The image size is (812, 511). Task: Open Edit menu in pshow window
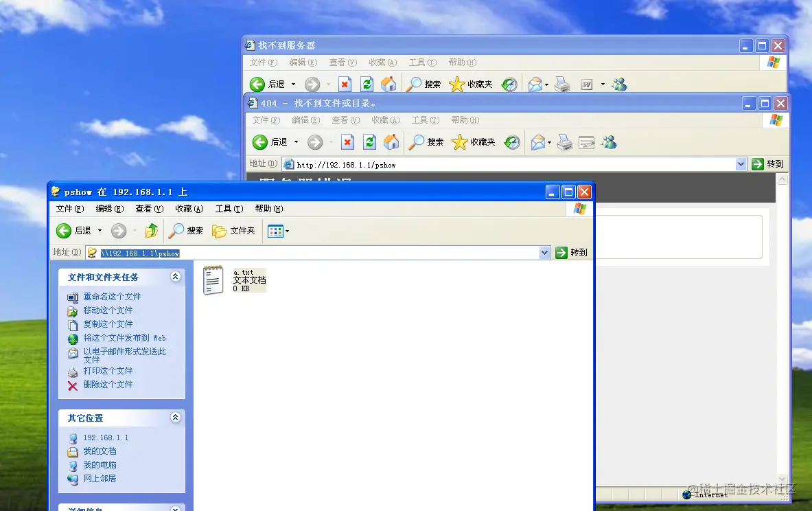[x=110, y=208]
